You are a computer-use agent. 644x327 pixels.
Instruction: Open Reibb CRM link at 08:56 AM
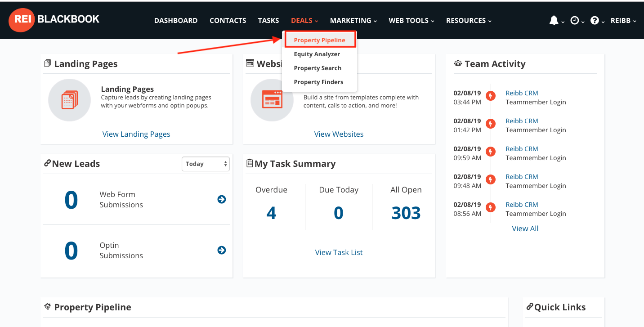tap(522, 205)
